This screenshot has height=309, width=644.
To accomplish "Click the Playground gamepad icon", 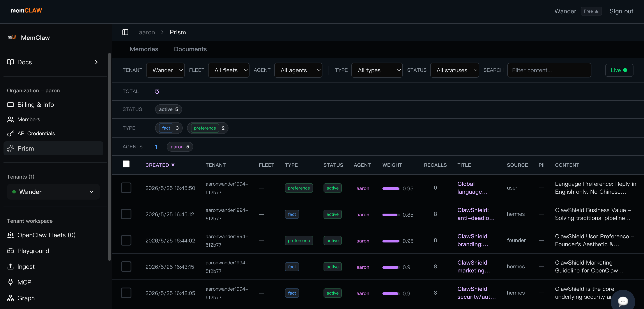I will click(x=11, y=251).
